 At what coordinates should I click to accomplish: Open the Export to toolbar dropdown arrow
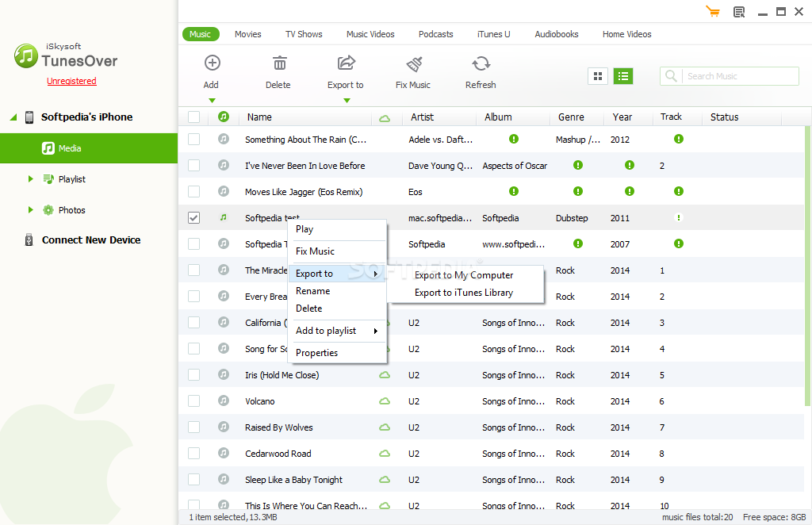tap(347, 101)
